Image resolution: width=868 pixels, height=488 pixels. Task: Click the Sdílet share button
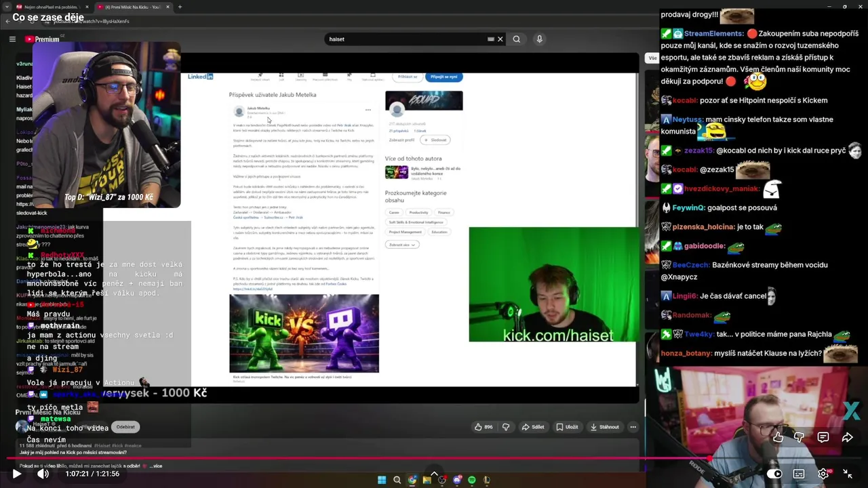(x=533, y=427)
